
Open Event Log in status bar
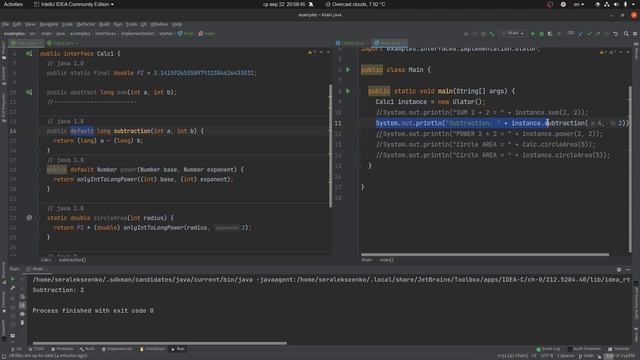(x=548, y=349)
